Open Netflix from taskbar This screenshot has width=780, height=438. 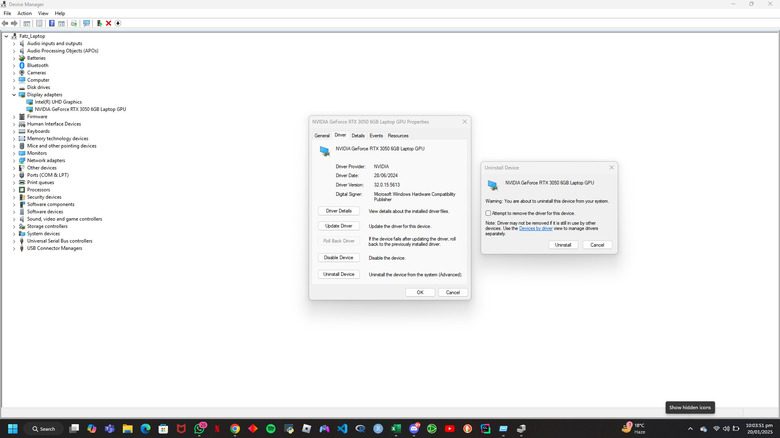point(217,429)
